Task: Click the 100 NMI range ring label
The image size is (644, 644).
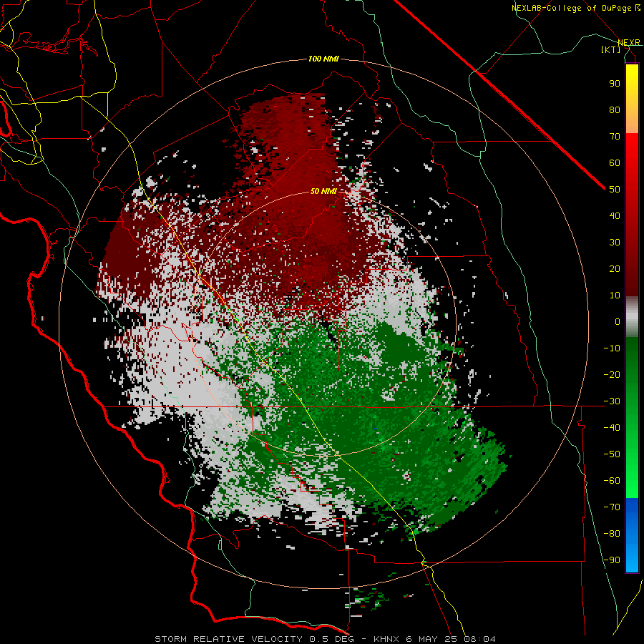Action: click(323, 59)
